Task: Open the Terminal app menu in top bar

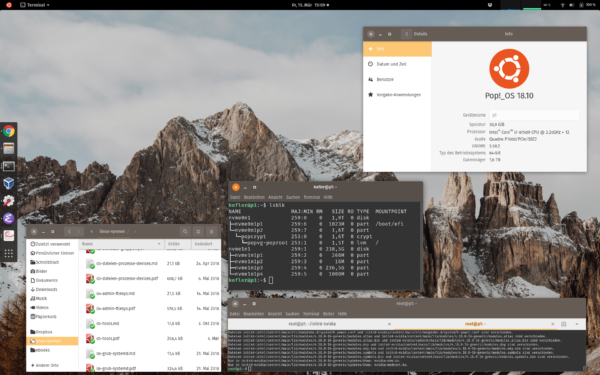Action: (35, 5)
